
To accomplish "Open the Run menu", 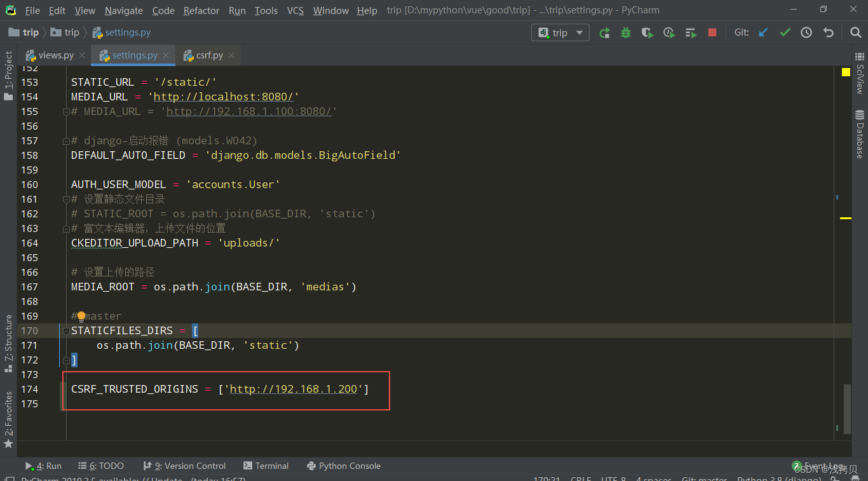I will [x=237, y=11].
